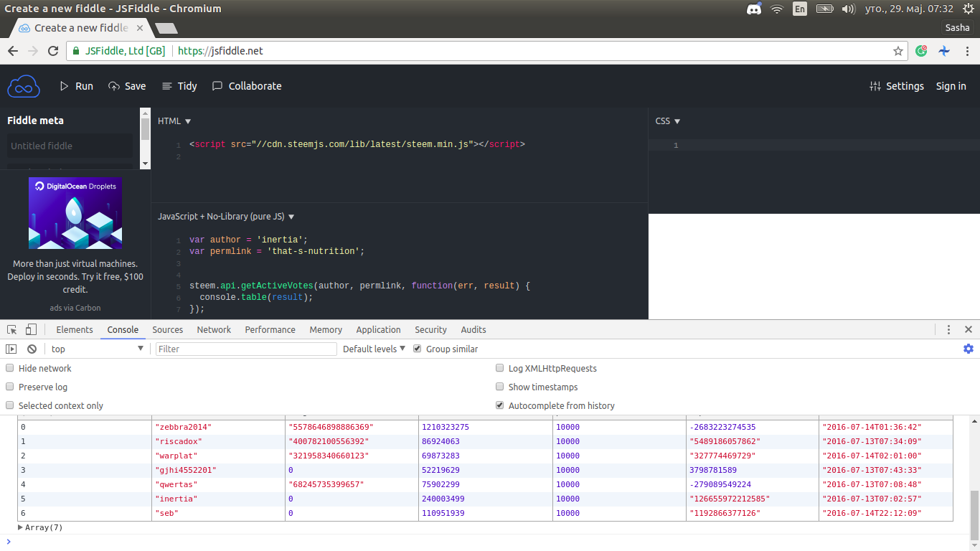Enable the Preserve log checkbox
The image size is (980, 551).
(x=10, y=387)
